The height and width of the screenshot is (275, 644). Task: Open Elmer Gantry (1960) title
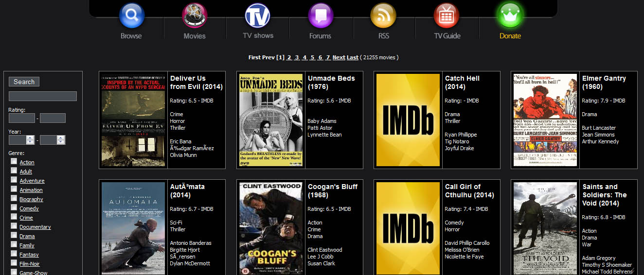point(604,83)
